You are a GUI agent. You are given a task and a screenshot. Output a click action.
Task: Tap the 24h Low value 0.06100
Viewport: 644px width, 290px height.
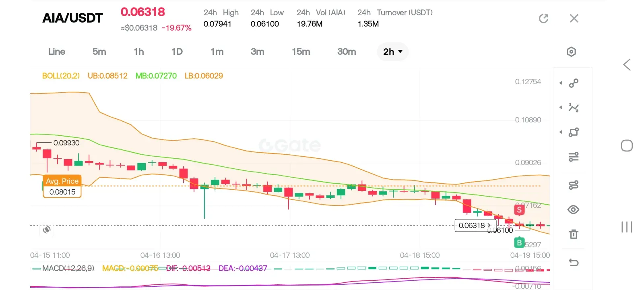265,24
